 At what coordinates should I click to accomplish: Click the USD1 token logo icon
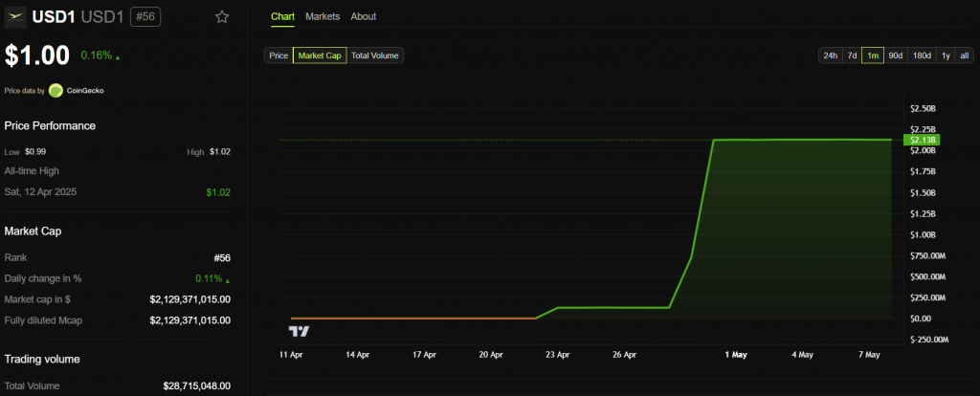(15, 17)
